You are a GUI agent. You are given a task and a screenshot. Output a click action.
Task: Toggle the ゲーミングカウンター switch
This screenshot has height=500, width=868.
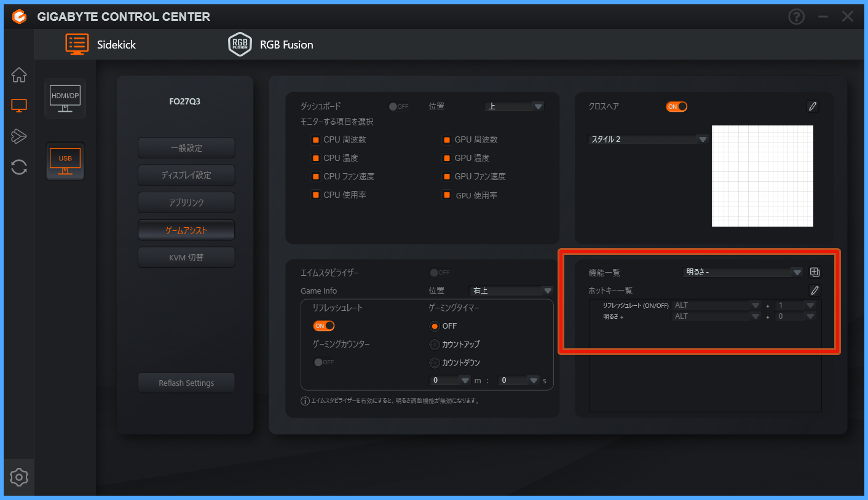(x=324, y=362)
